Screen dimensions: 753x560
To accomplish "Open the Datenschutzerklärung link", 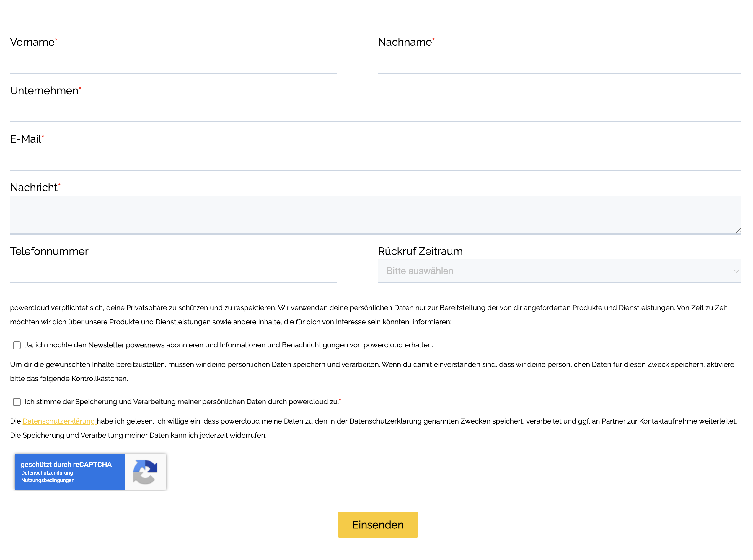I will coord(59,421).
